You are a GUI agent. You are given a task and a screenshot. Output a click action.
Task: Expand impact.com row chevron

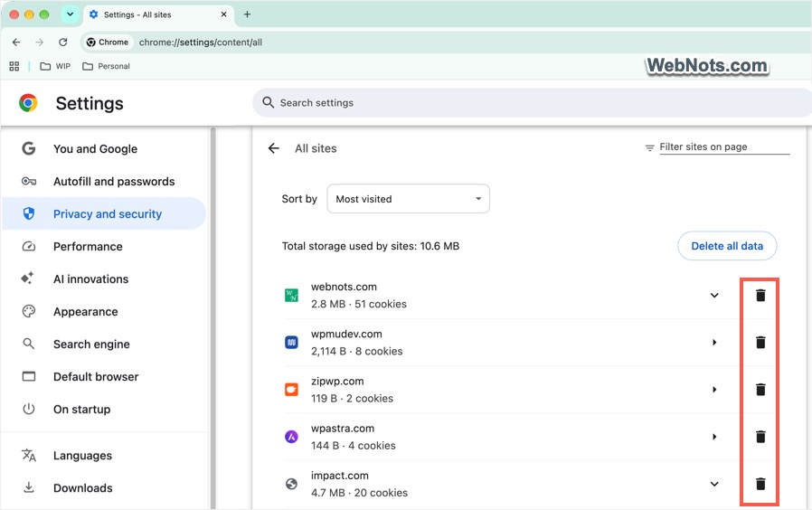714,484
